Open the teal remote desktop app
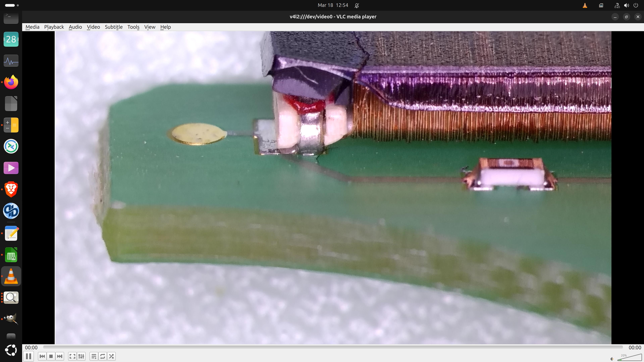 coord(11,146)
